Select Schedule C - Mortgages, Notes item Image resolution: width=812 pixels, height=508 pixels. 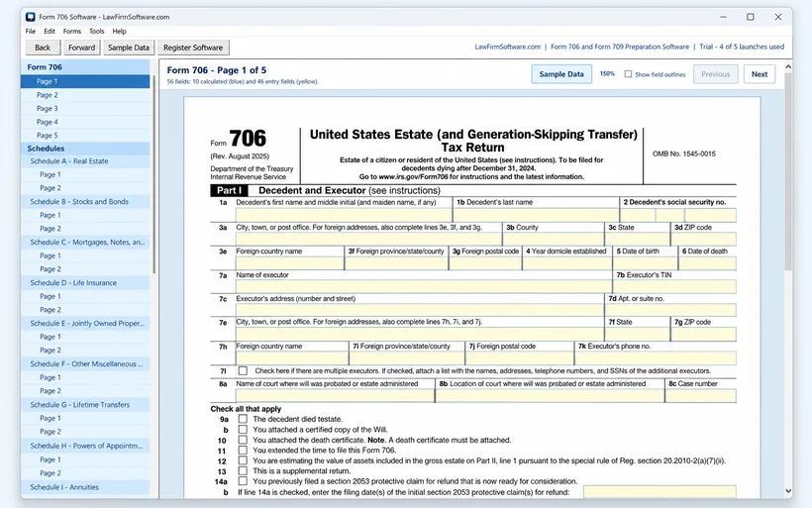[x=85, y=242]
